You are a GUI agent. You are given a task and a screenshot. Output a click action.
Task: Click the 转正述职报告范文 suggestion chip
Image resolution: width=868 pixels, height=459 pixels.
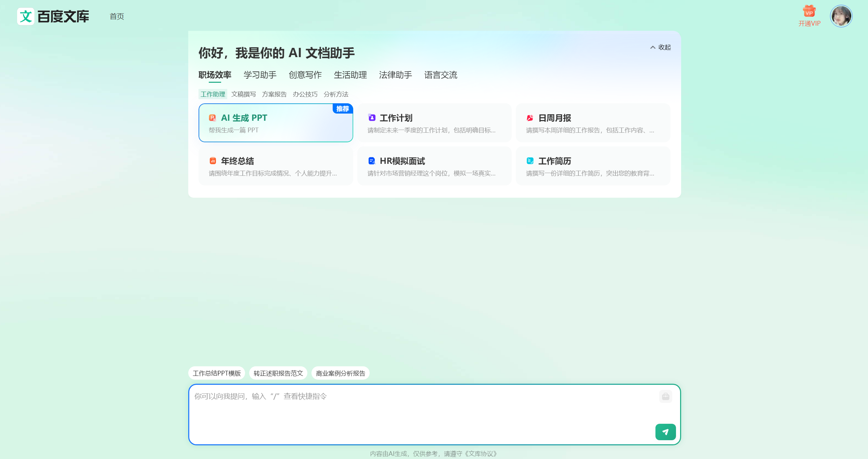277,373
